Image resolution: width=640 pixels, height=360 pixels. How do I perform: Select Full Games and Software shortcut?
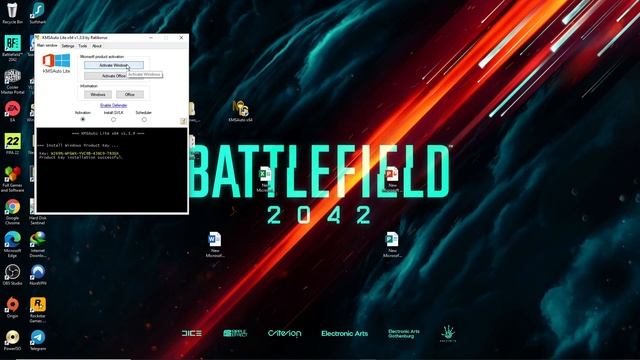[12, 179]
